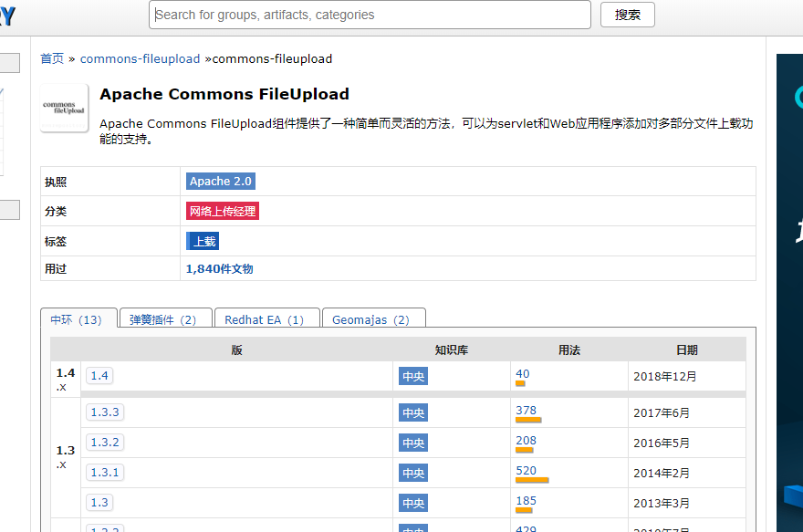Click the 1.3.x version group label
The image size is (803, 532).
66,457
